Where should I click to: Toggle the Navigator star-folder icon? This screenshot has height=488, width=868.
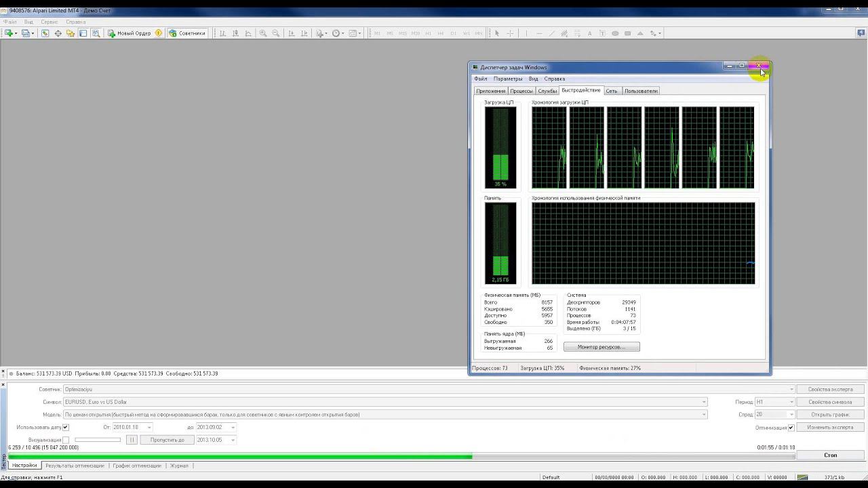(x=71, y=33)
